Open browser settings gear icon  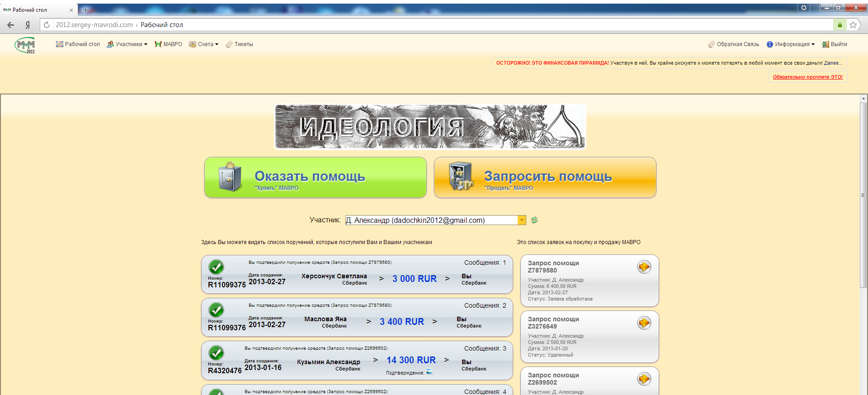tap(804, 8)
